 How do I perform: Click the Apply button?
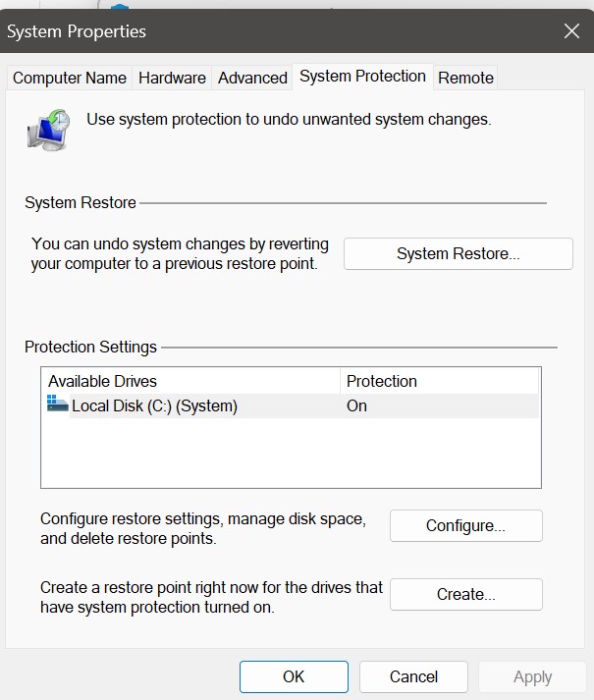pyautogui.click(x=532, y=676)
